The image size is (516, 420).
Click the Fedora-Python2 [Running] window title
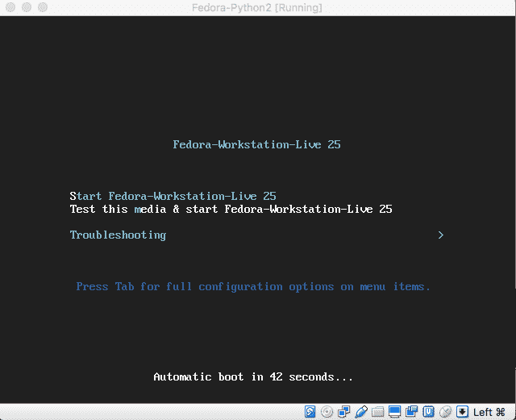(x=257, y=7)
